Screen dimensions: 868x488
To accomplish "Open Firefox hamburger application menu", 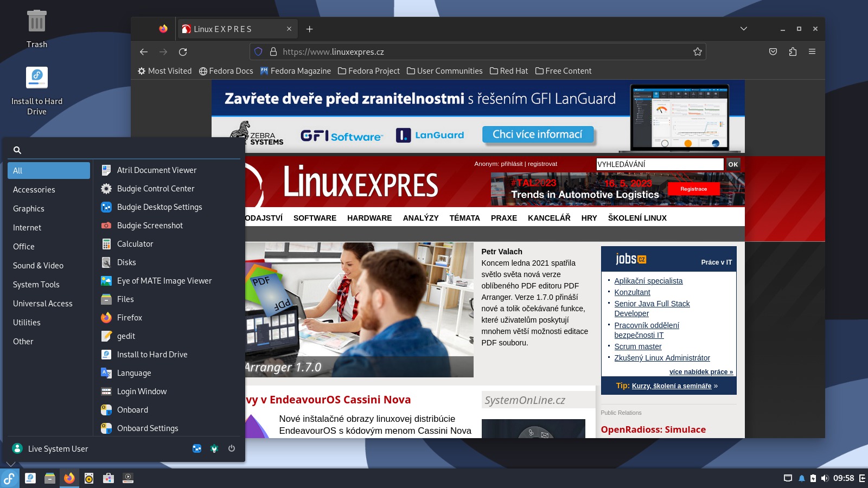I will pos(812,52).
